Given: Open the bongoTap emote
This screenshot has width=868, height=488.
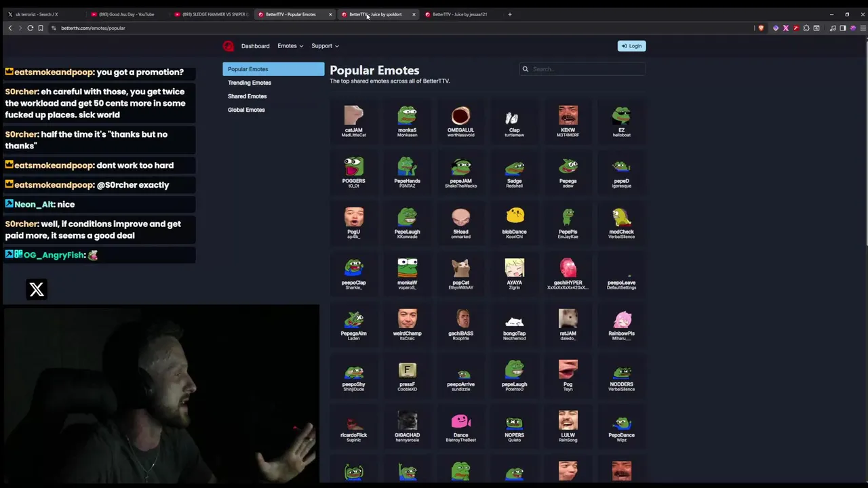Looking at the screenshot, I should (x=514, y=325).
